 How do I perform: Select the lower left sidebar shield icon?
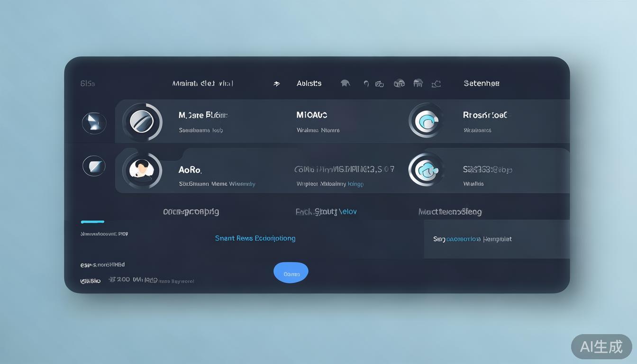tap(94, 166)
